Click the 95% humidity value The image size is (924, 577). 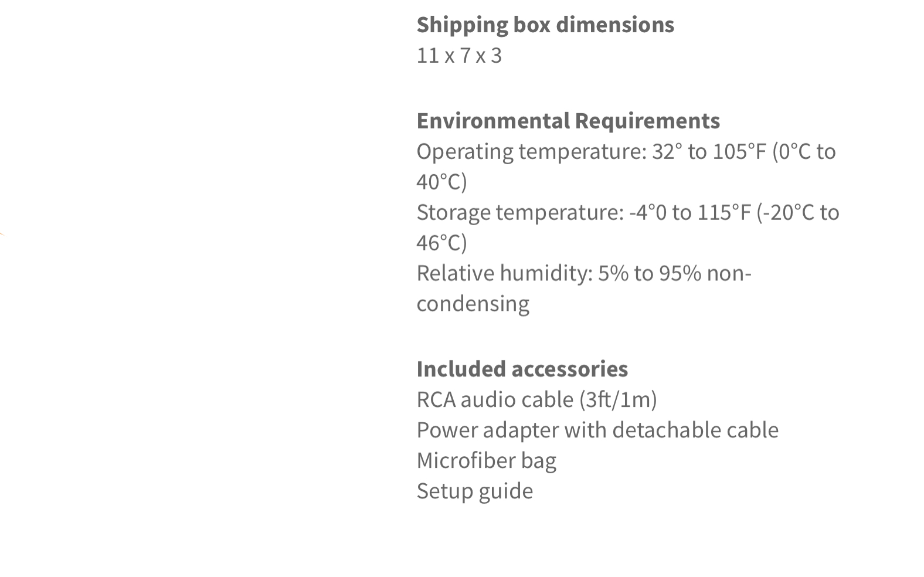(680, 273)
